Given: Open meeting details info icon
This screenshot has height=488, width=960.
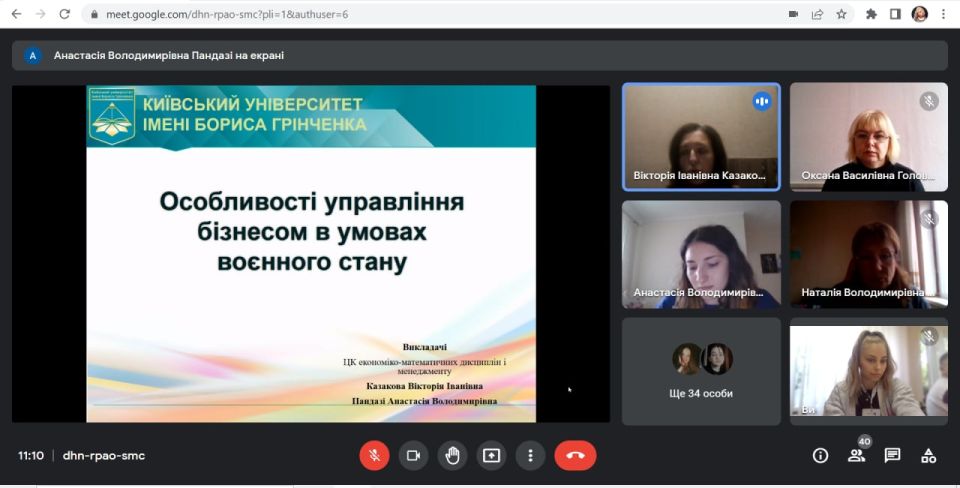Looking at the screenshot, I should (x=820, y=456).
